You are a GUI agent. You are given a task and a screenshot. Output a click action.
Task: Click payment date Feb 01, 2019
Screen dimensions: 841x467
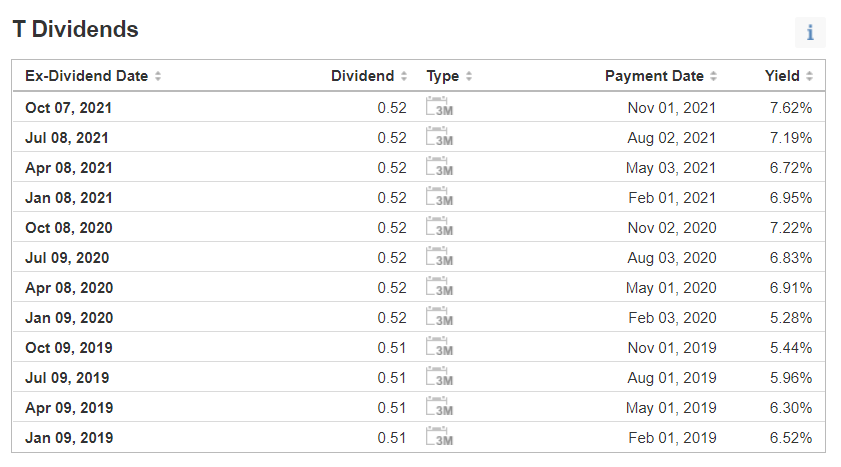[x=673, y=438]
